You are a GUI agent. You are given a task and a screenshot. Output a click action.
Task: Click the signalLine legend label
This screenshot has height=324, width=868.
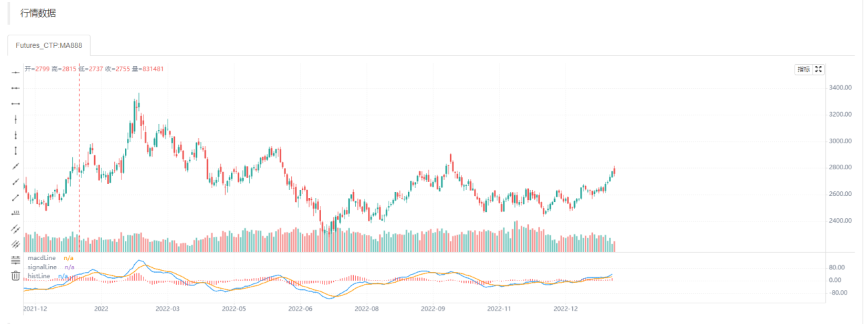coord(43,267)
